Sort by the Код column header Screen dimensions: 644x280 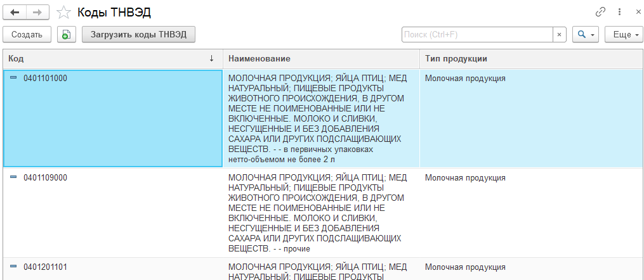[111, 58]
